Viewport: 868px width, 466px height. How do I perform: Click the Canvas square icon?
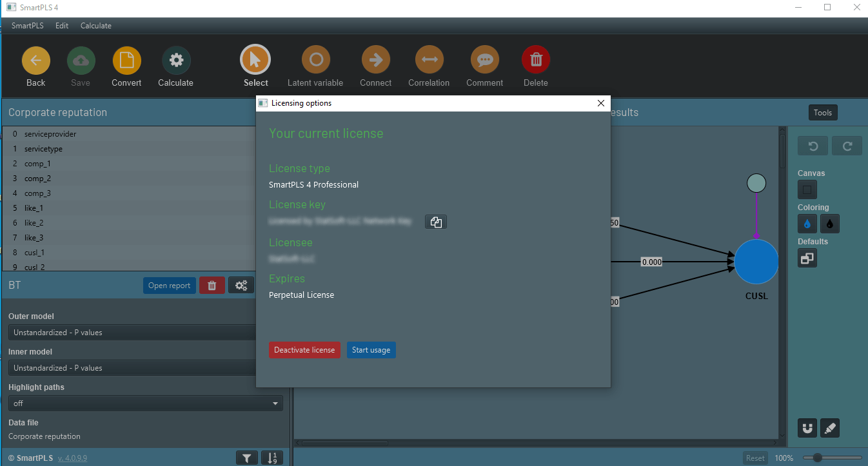[x=807, y=189]
